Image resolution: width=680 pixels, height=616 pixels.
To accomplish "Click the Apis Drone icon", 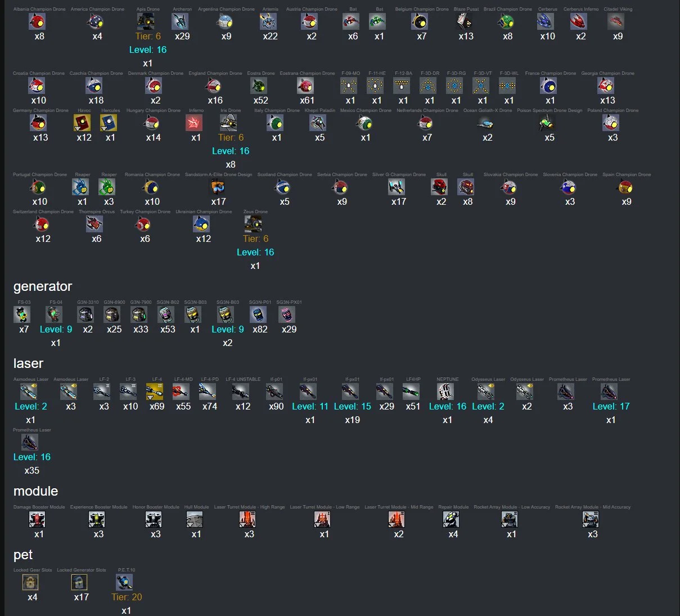I will (146, 21).
